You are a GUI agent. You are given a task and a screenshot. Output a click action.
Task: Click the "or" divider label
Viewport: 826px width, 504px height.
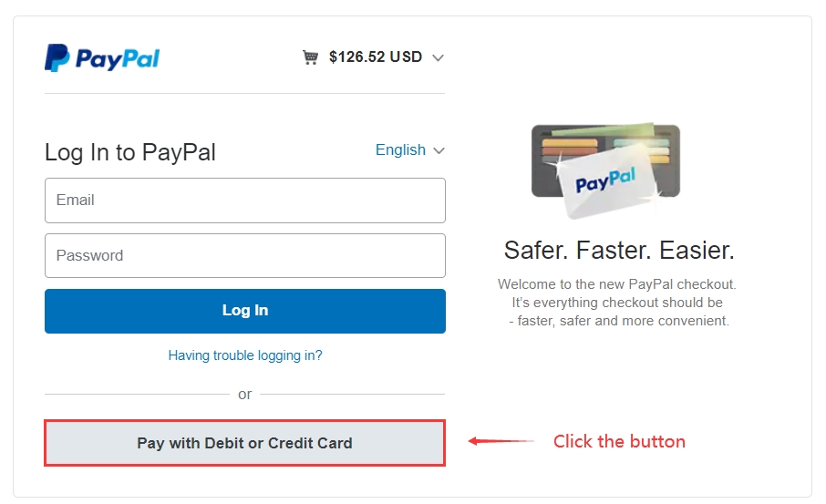point(245,395)
